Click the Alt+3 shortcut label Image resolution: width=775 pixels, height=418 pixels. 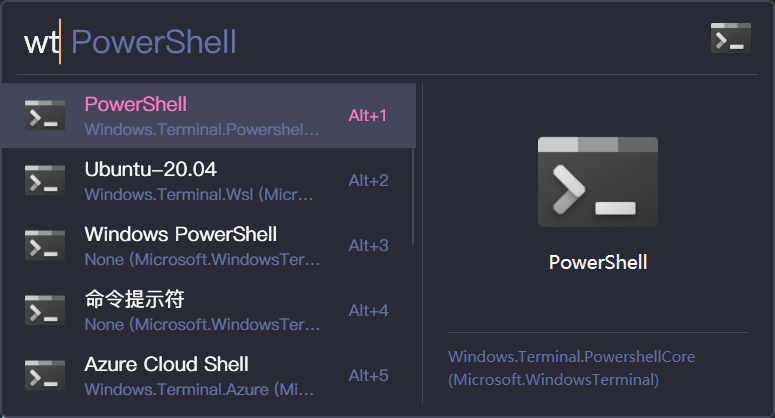click(x=368, y=245)
